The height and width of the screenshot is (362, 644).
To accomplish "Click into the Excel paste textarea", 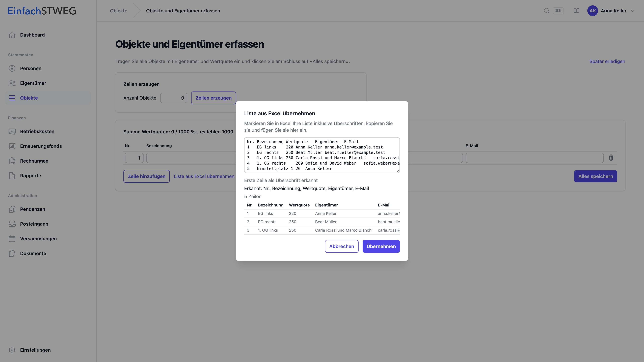I will (322, 155).
